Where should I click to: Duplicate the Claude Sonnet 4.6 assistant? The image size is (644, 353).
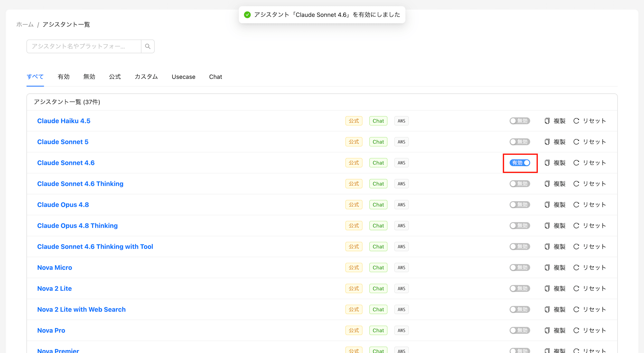tap(555, 163)
